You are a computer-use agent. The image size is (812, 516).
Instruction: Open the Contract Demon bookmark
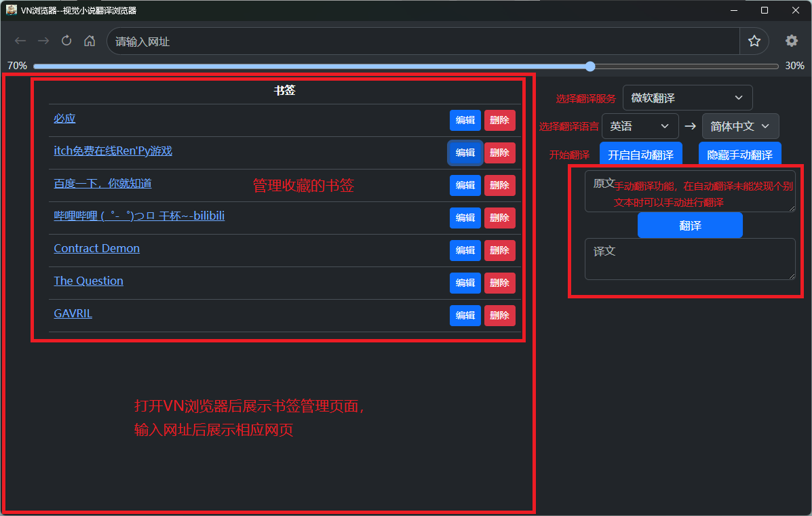click(x=96, y=248)
